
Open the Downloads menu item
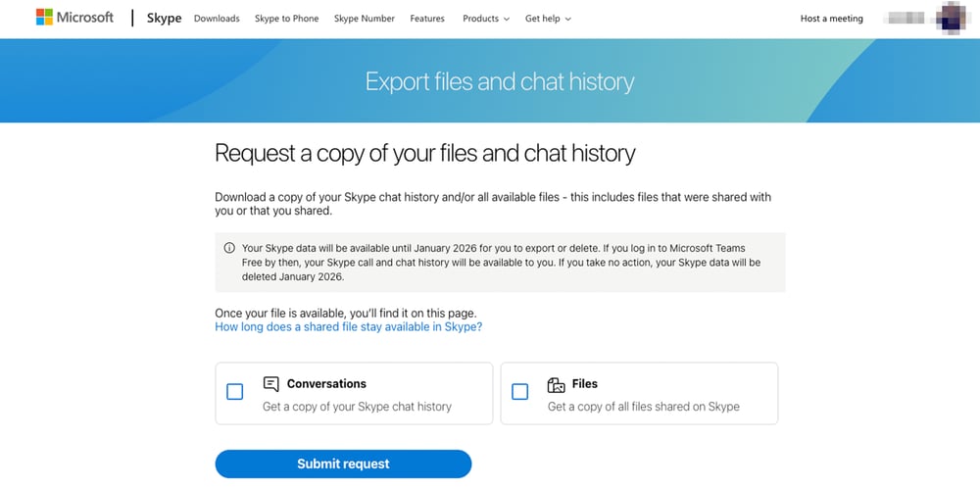click(217, 19)
